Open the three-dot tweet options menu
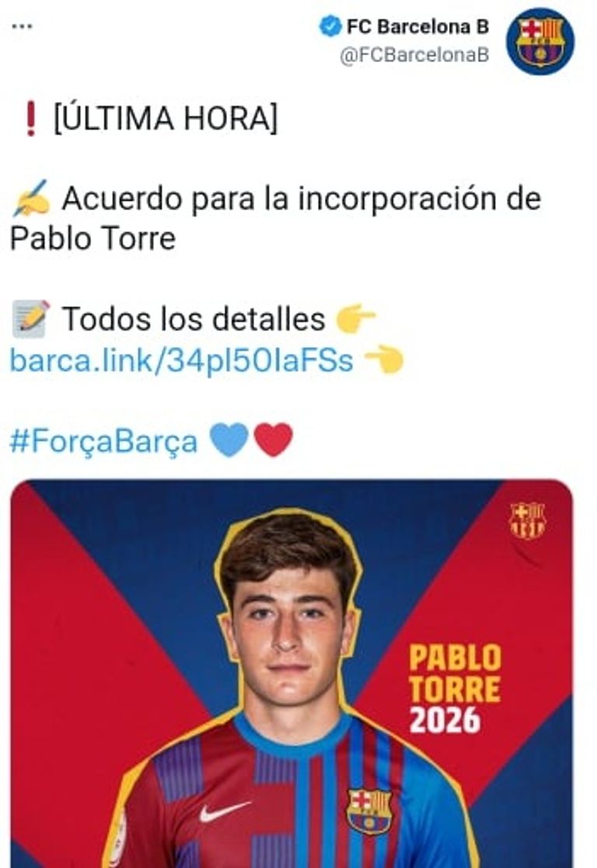Screen dimensions: 597x868 click(22, 26)
